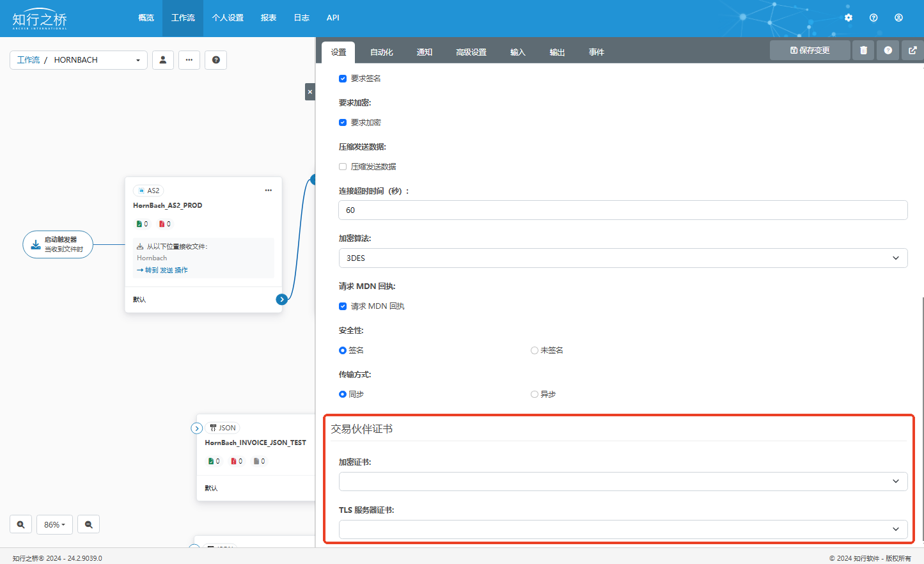Close the settings panel with X handle
This screenshot has width=924, height=564.
coord(310,92)
